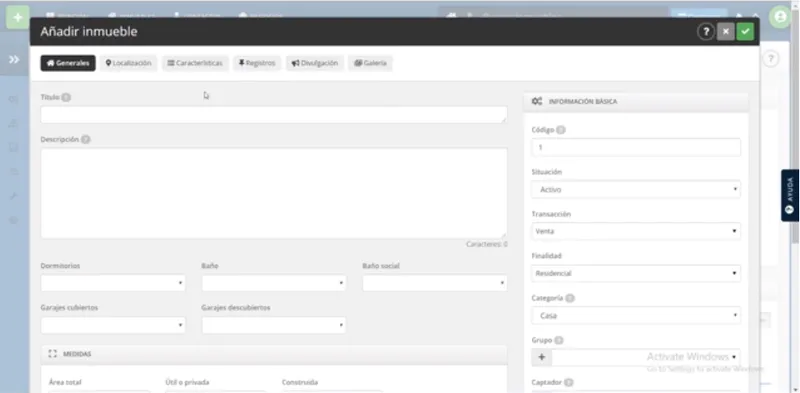
Task: Open the Categoría dropdown showing Casa
Action: click(x=636, y=315)
